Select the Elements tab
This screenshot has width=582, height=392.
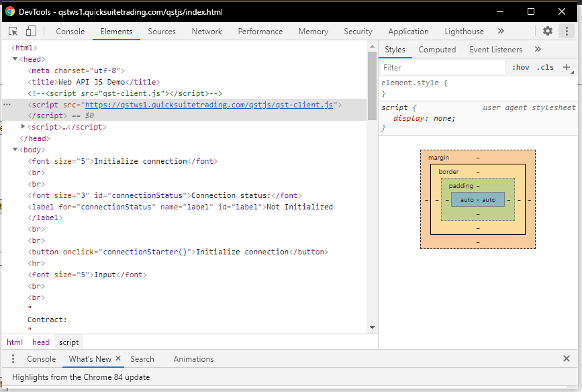(116, 32)
